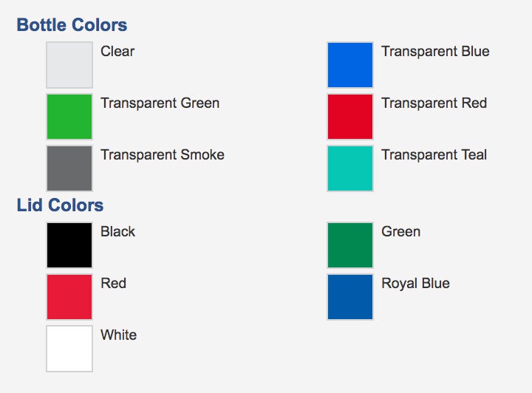Click the Royal Blue text label
The width and height of the screenshot is (532, 393).
415,284
